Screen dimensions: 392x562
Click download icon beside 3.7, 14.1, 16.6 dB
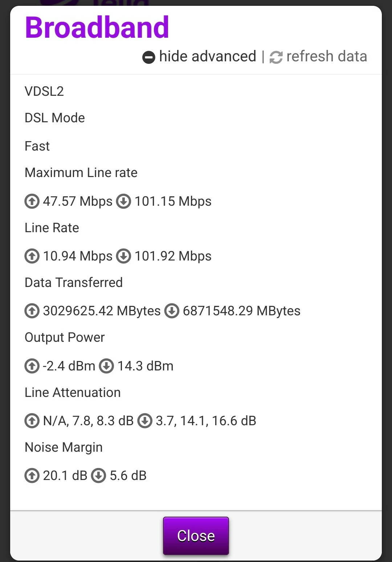(145, 421)
